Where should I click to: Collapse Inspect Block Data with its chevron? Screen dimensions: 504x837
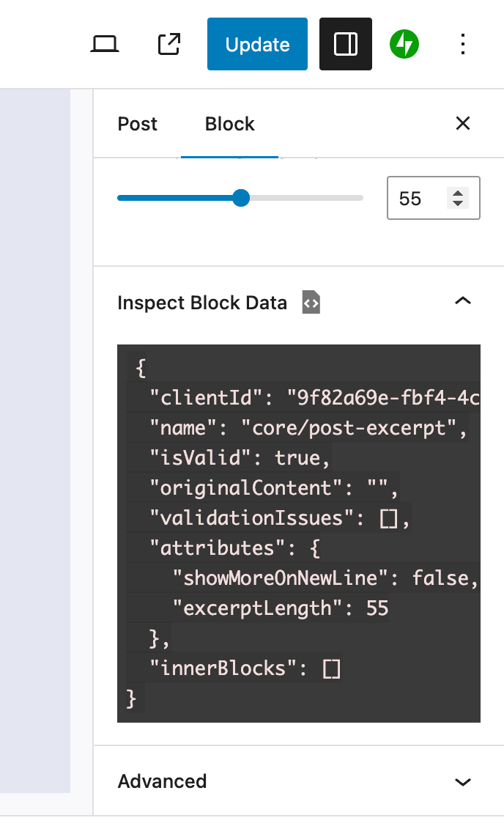[463, 301]
